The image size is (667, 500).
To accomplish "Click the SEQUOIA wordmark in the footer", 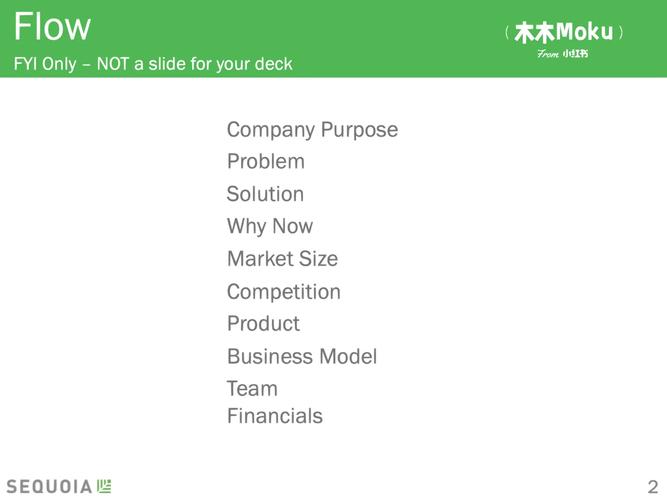I will coord(49,486).
